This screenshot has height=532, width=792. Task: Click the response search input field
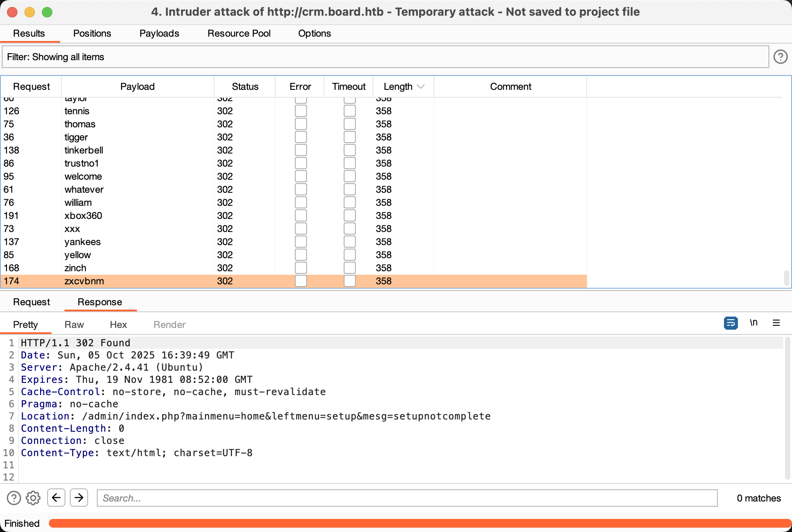tap(406, 498)
